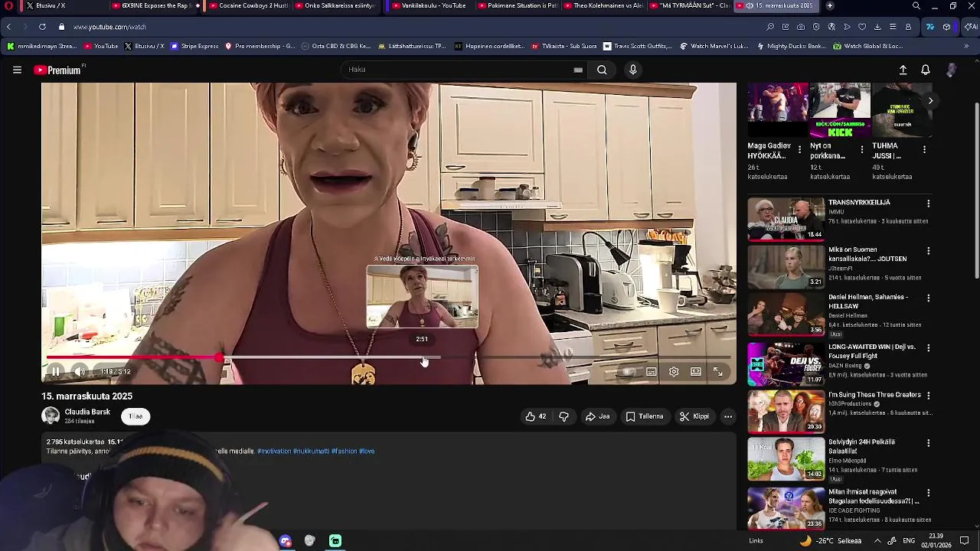This screenshot has height=551, width=980.
Task: Click the YouTube search magnifier button
Action: tap(602, 70)
